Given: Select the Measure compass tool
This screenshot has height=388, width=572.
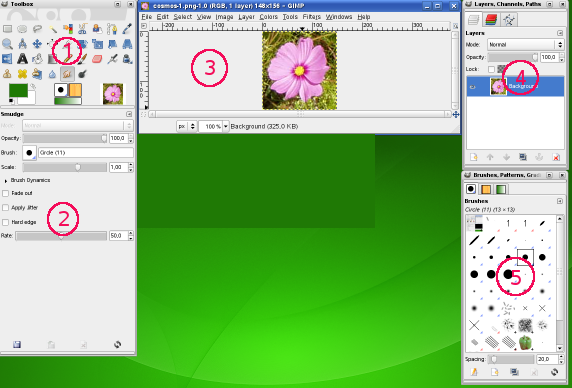Looking at the screenshot, I should pyautogui.click(x=22, y=44).
